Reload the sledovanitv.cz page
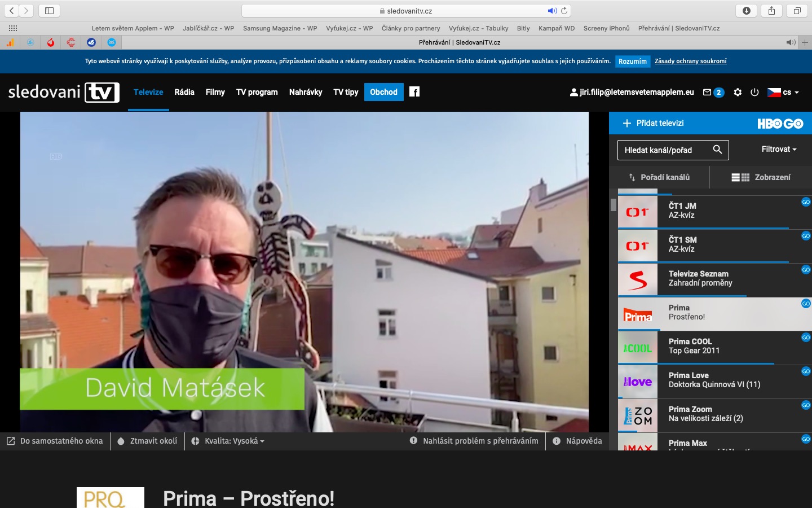The height and width of the screenshot is (508, 812). pyautogui.click(x=564, y=11)
